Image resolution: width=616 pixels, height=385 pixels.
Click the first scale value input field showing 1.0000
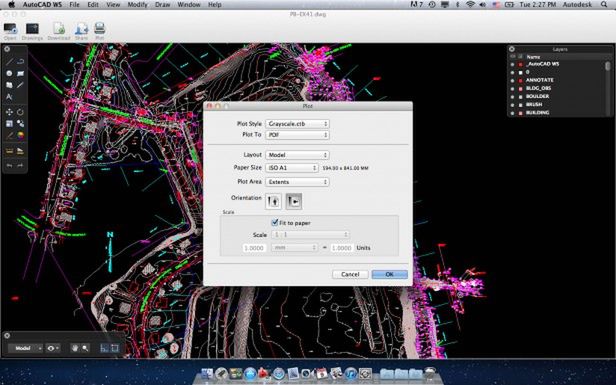[254, 248]
